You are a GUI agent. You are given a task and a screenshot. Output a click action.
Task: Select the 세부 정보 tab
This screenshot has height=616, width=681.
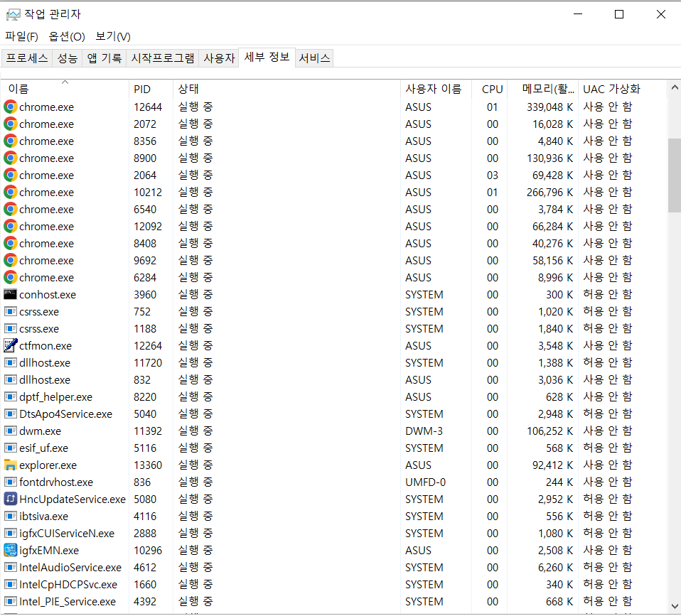[267, 58]
